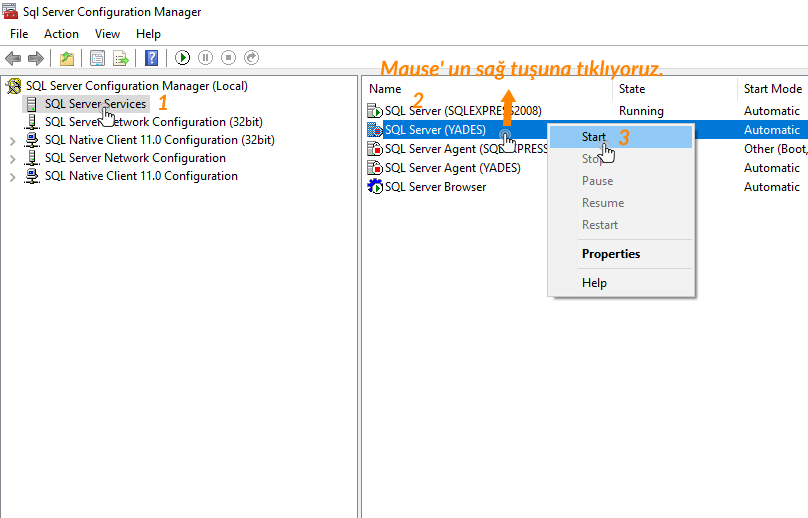The image size is (808, 518).
Task: Click the Up One Level folder icon
Action: 67,59
